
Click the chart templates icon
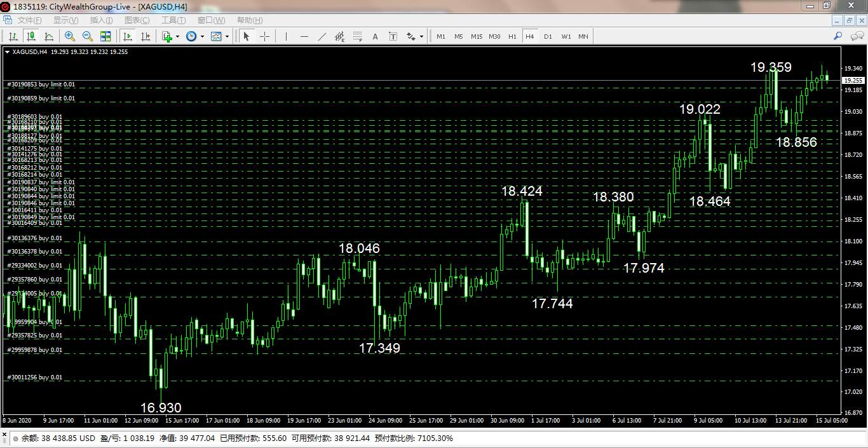217,36
